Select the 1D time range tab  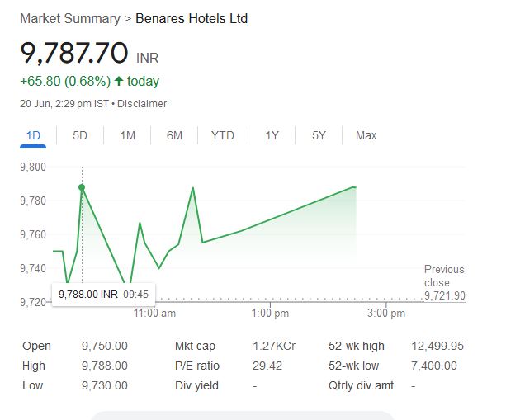(x=34, y=135)
